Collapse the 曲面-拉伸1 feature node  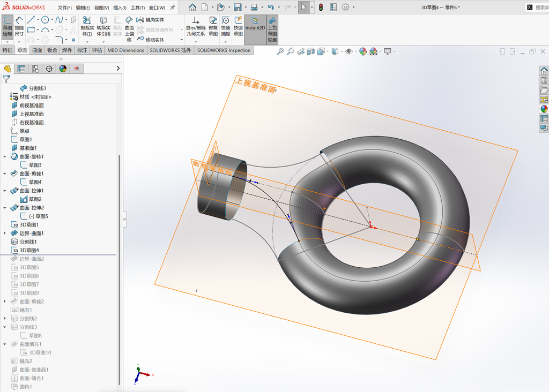click(5, 191)
